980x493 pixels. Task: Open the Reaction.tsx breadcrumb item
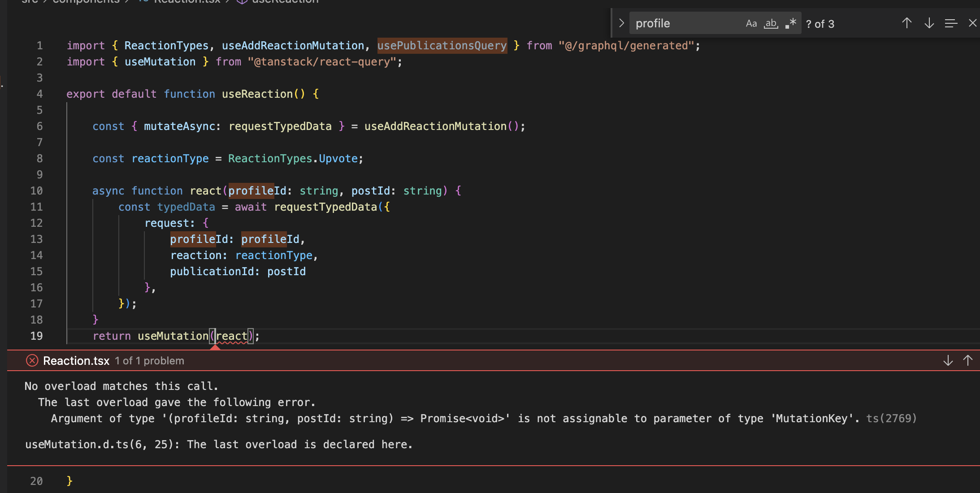186,2
